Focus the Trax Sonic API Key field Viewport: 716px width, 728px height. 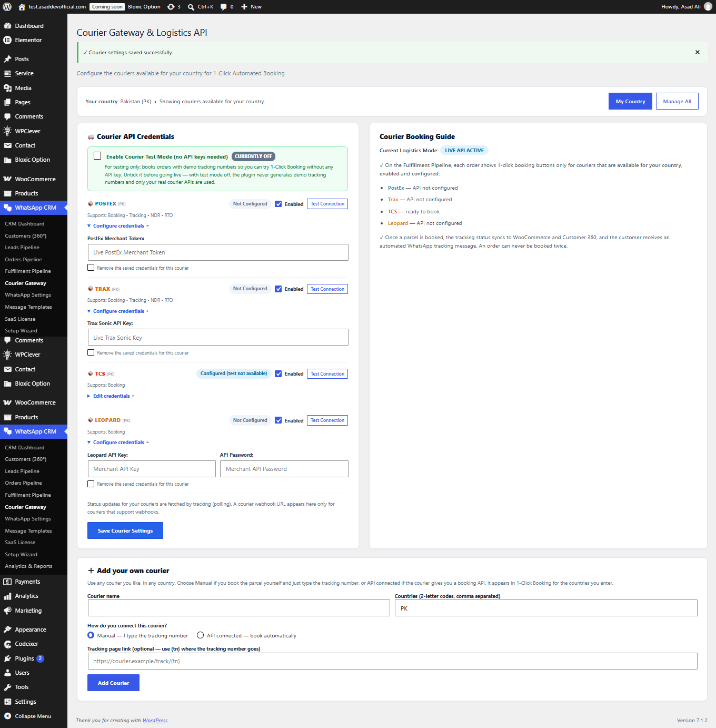pos(218,337)
